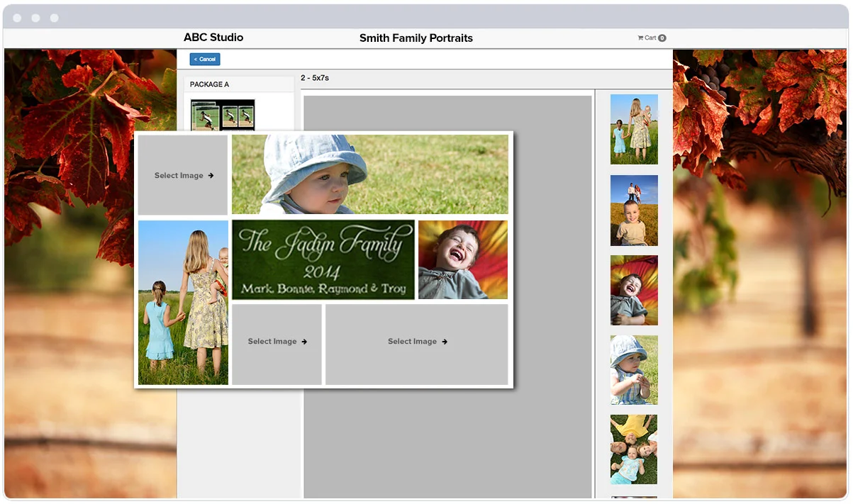Pick thumbnail of baby in blue hat

tap(634, 370)
